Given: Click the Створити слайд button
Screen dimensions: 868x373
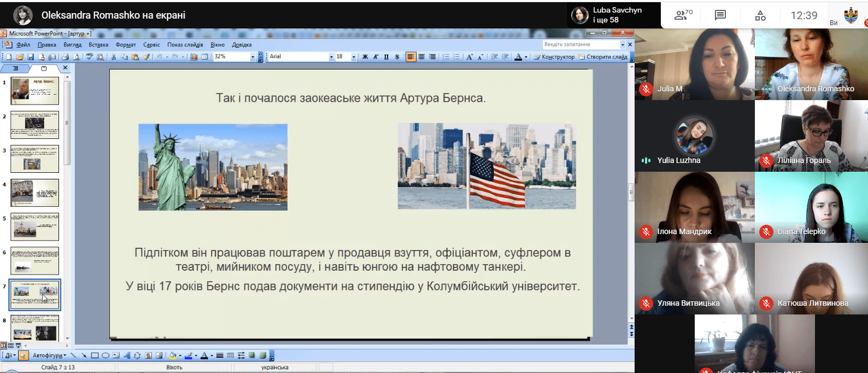Looking at the screenshot, I should click(x=603, y=57).
